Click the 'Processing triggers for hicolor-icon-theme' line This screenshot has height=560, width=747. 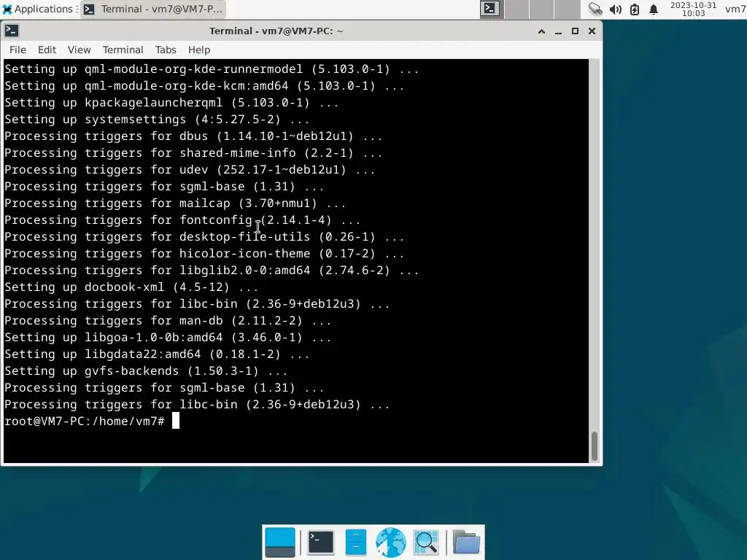[204, 254]
